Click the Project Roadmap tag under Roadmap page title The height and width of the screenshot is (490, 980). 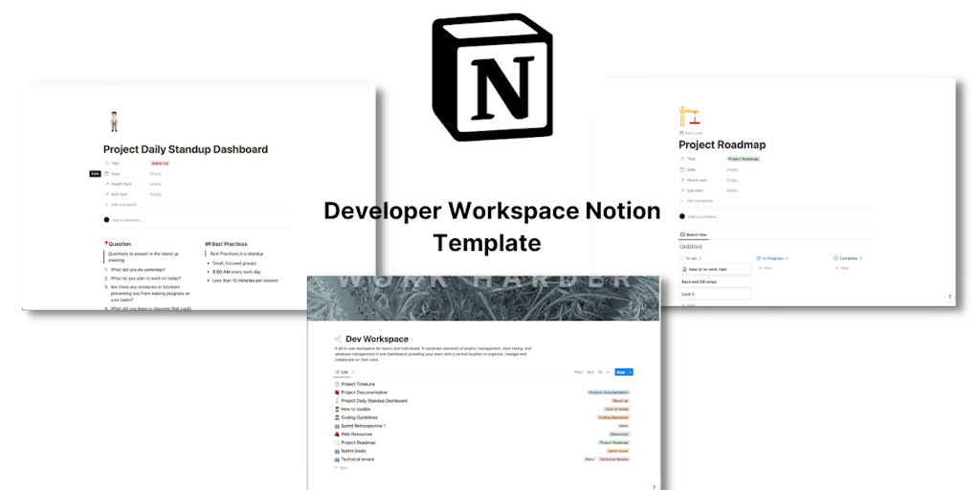[x=743, y=159]
